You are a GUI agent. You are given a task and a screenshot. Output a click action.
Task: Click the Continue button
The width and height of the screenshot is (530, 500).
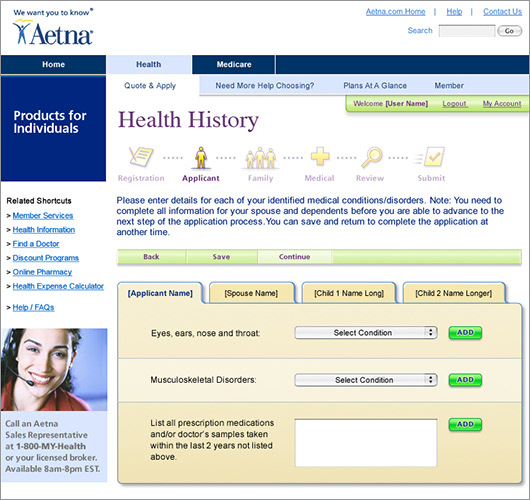[294, 257]
